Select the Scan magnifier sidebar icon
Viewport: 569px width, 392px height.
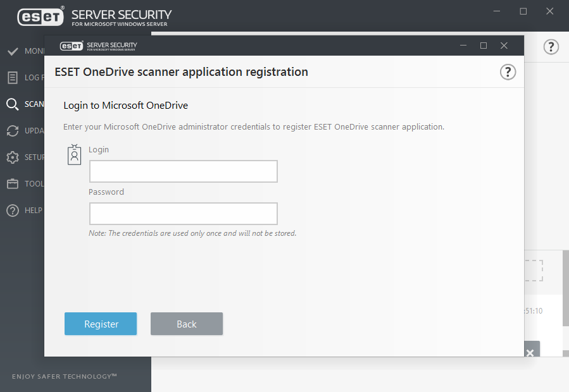[x=13, y=104]
